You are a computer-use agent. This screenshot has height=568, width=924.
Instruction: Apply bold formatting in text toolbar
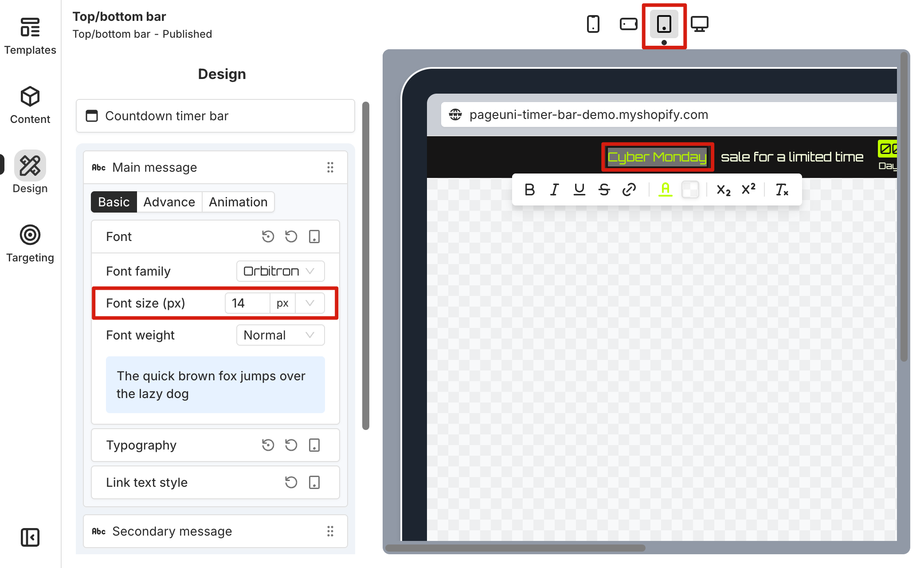click(529, 189)
